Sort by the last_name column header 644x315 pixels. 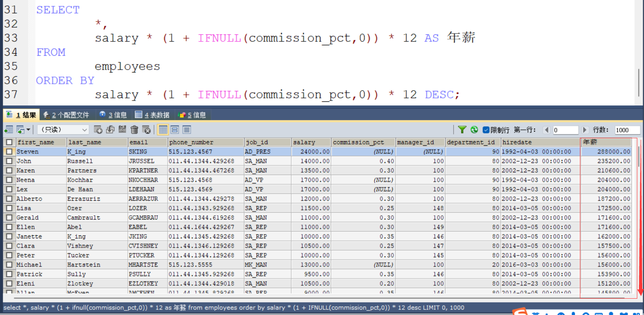click(x=97, y=142)
